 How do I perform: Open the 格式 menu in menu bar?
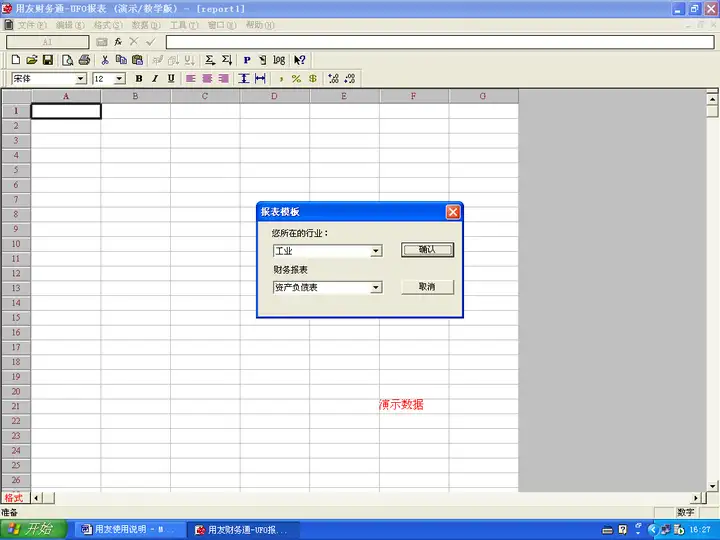[x=108, y=25]
